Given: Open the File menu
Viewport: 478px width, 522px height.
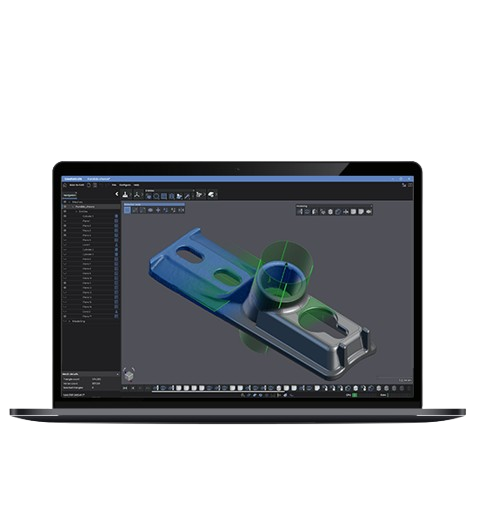Looking at the screenshot, I should [x=114, y=185].
